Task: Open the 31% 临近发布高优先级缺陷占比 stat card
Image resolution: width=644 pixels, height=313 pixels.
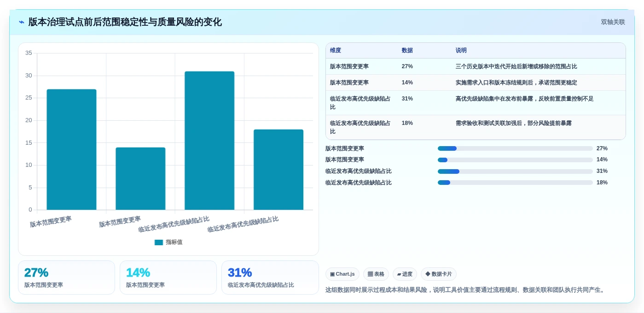Action: click(270, 278)
